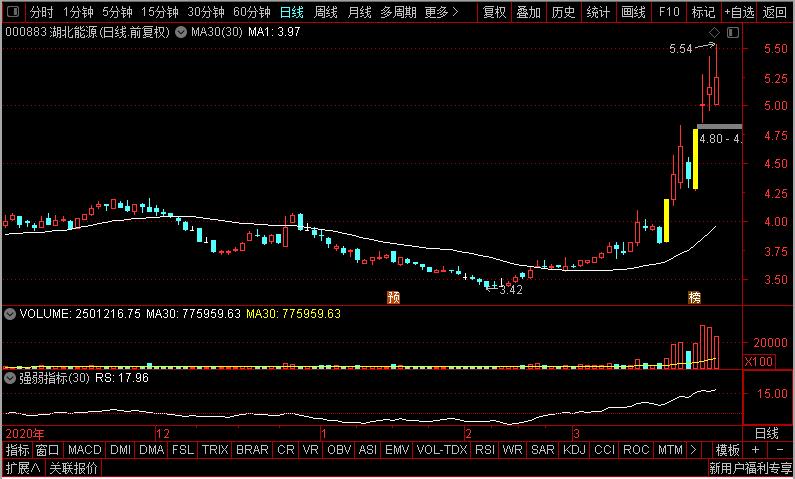The height and width of the screenshot is (479, 795).
Task: Select the 15分钟 period
Action: (160, 12)
